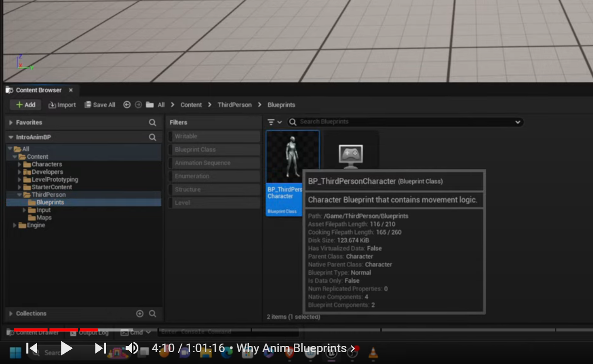Select the LevelPrototyping folder

(x=55, y=180)
